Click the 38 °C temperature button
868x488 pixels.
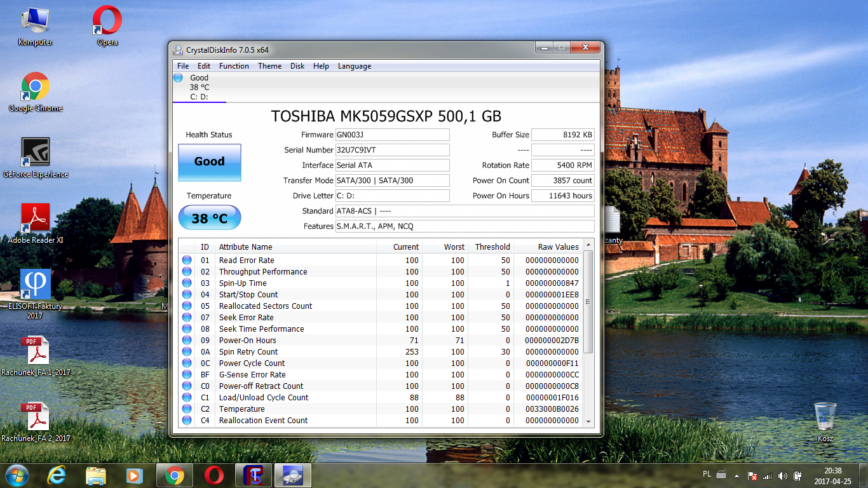click(x=210, y=218)
